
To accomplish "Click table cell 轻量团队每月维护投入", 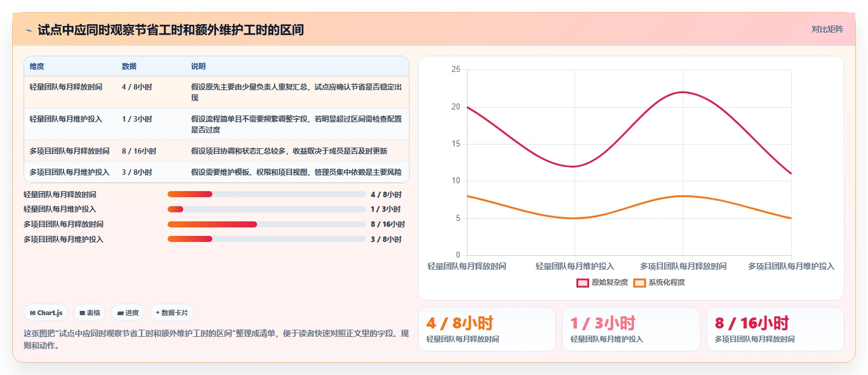I will 66,119.
